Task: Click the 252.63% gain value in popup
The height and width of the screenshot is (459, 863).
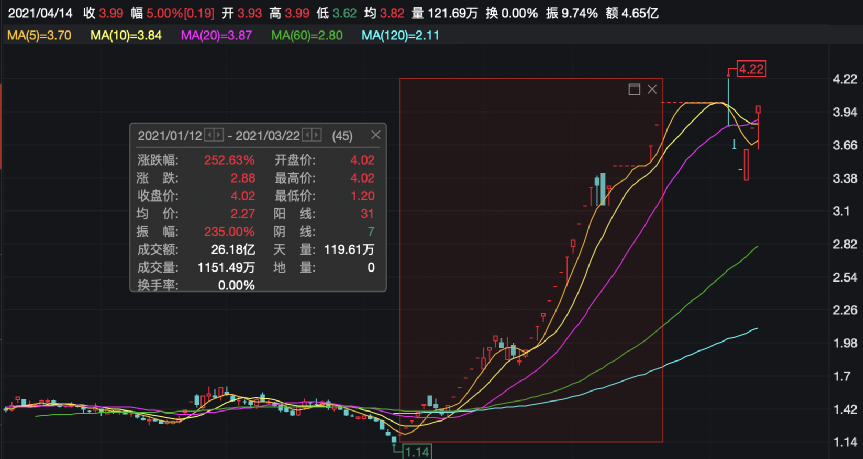Action: pyautogui.click(x=230, y=160)
